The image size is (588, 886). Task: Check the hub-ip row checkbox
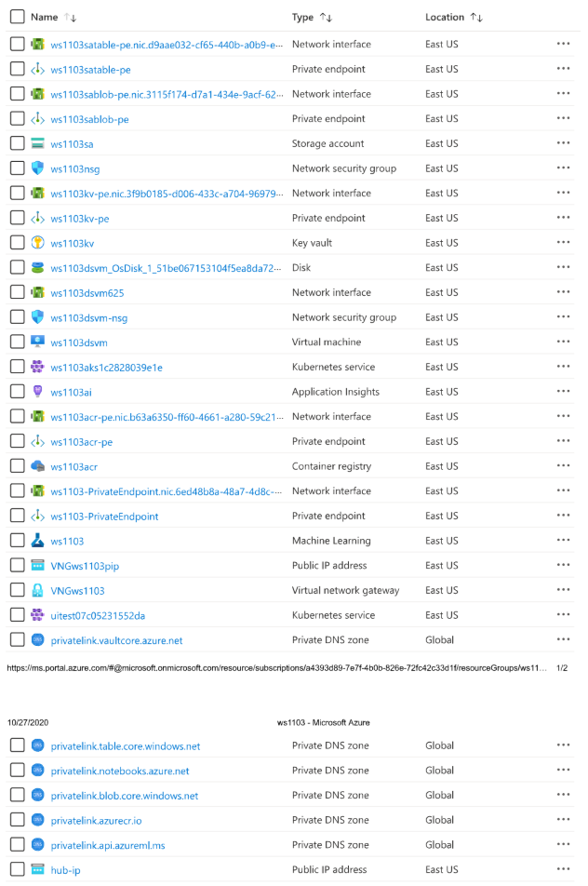[18, 869]
